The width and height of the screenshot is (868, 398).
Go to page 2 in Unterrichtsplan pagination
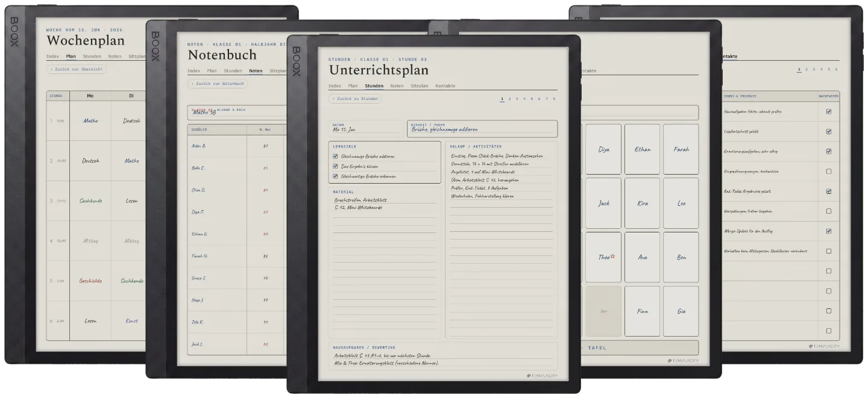[509, 99]
